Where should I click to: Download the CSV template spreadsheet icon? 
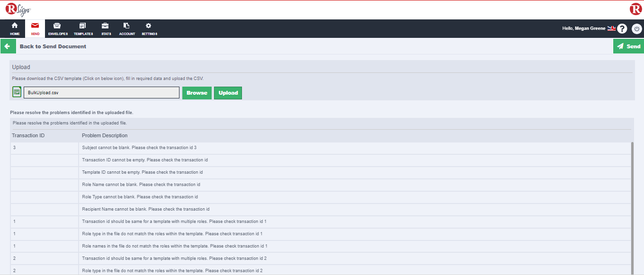pyautogui.click(x=17, y=92)
